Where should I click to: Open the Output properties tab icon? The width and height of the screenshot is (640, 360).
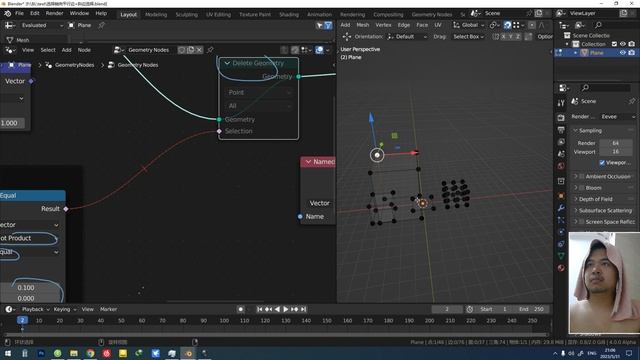561,130
